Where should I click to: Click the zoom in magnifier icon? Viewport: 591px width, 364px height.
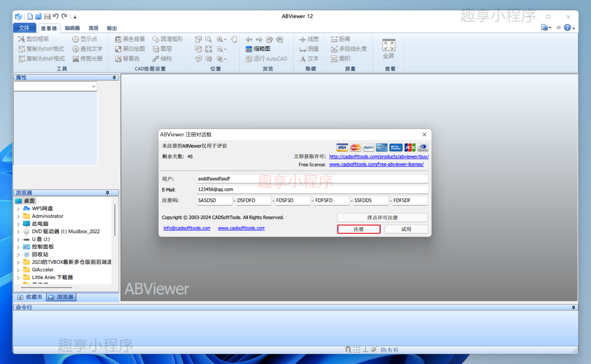(219, 39)
